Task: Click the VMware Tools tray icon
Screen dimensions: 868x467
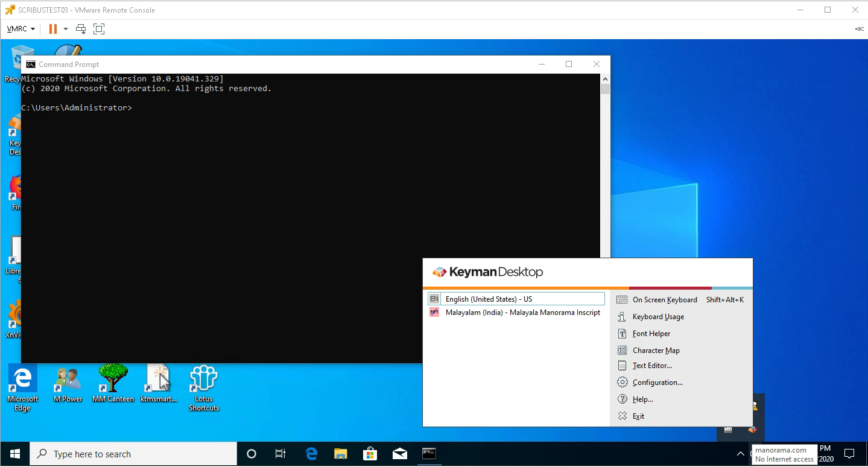Action: 728,430
